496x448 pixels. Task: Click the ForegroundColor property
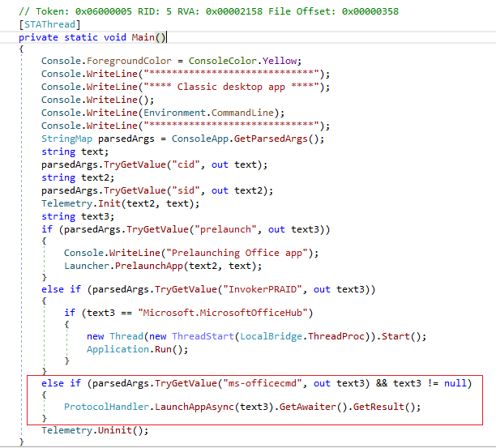pyautogui.click(x=134, y=62)
